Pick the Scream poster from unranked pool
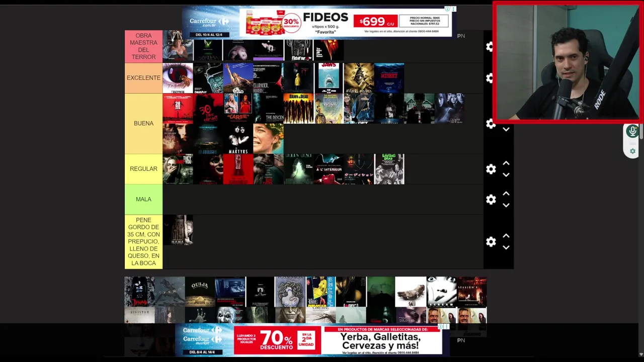 coord(441,292)
